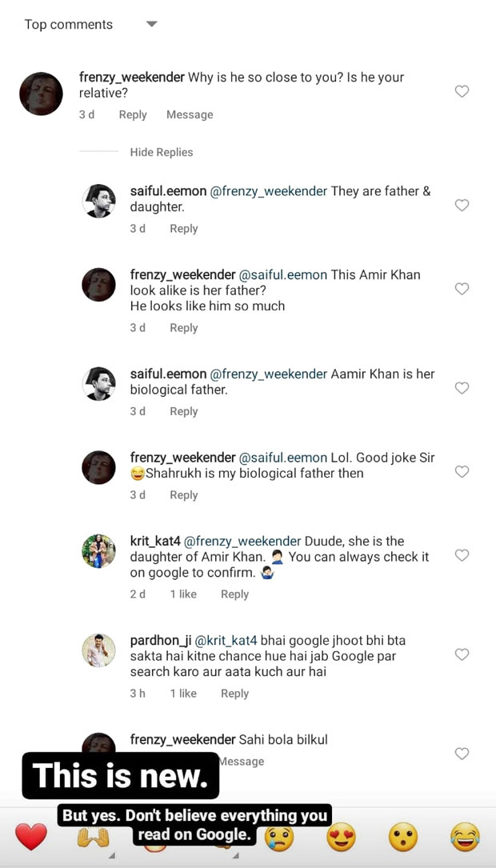Screen dimensions: 496x868
Task: Open frenzy_weekender's username on the top comment
Action: [x=131, y=77]
